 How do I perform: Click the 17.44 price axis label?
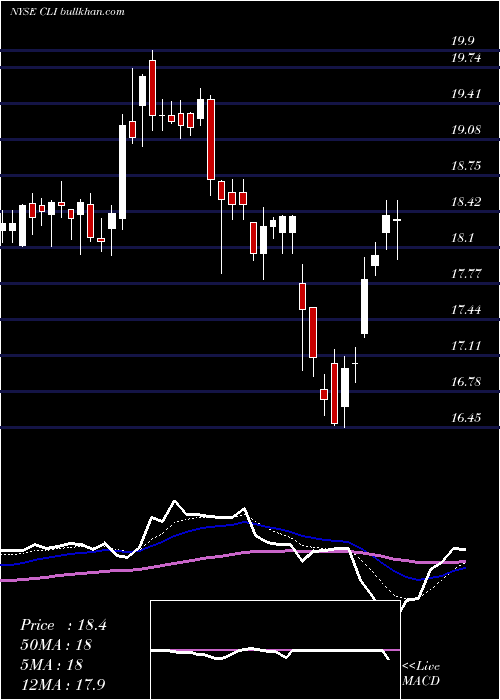tap(466, 310)
